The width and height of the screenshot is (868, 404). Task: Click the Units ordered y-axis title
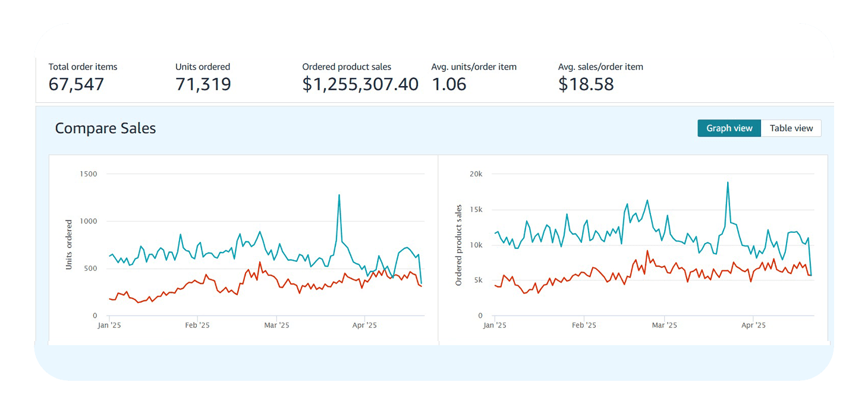[68, 244]
